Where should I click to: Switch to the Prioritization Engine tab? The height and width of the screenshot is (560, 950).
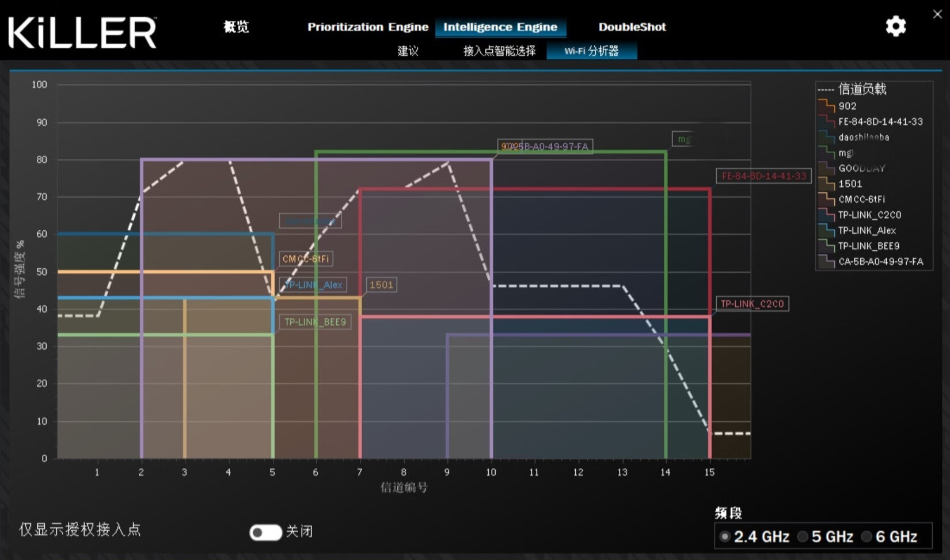(x=368, y=27)
